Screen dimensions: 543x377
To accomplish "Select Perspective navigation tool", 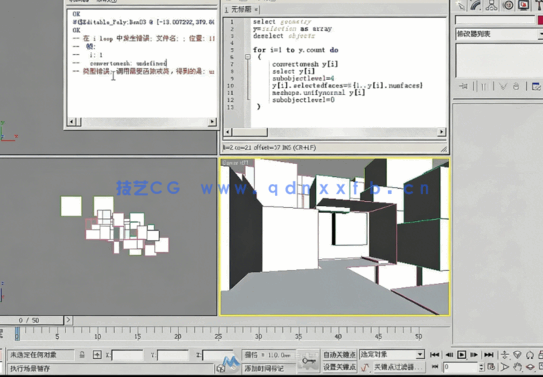I will (x=517, y=355).
